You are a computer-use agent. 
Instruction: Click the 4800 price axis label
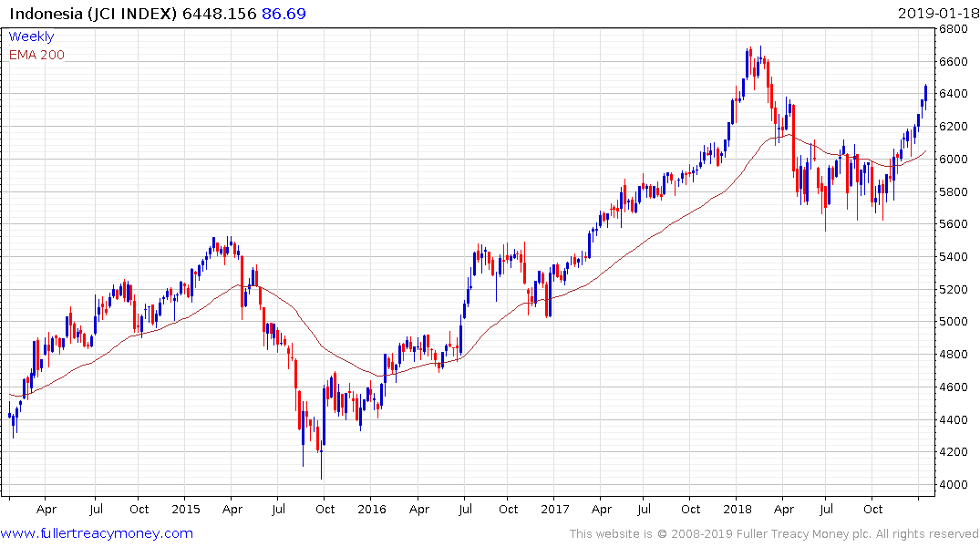pos(954,354)
